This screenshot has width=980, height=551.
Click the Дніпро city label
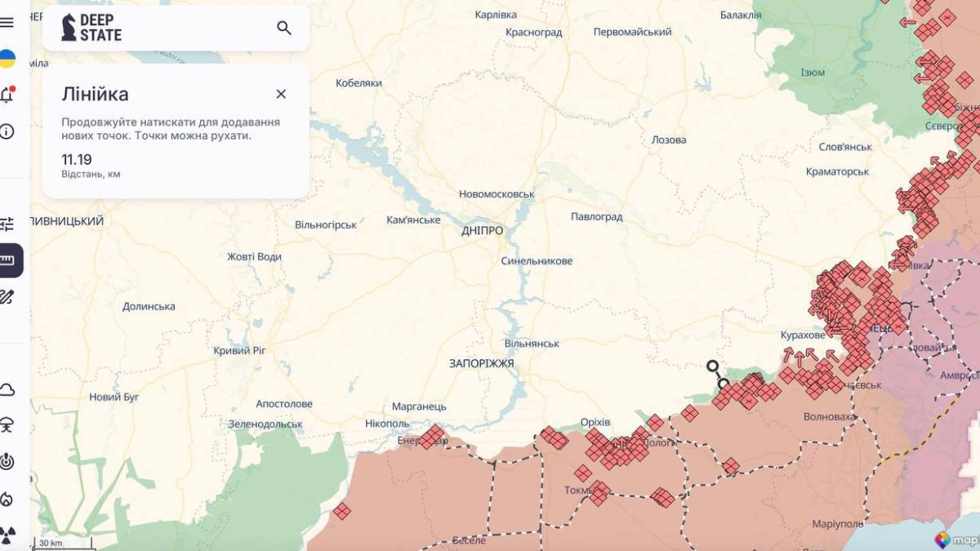click(x=483, y=231)
